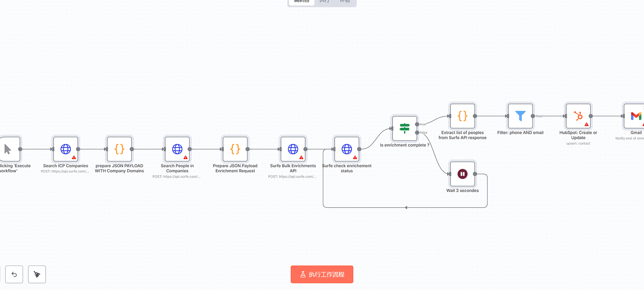
Task: Select the prepare JSON PAYLOAD code node
Action: 119,149
